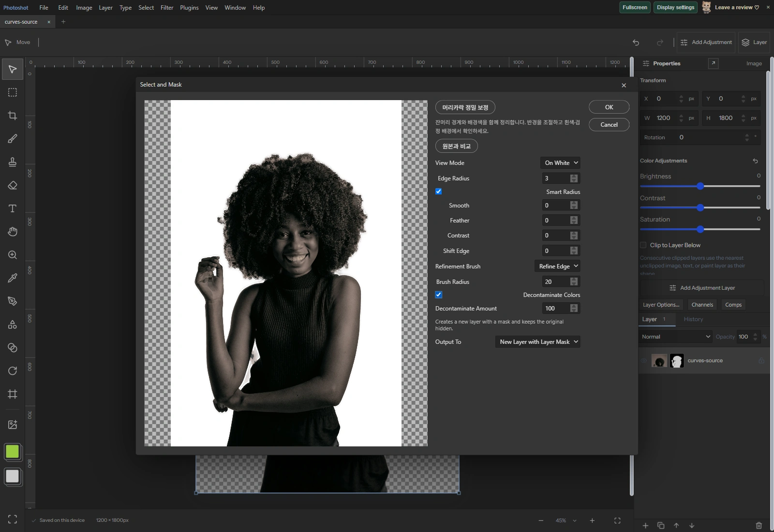Add a new layer with plus icon
774x532 pixels.
click(x=645, y=525)
